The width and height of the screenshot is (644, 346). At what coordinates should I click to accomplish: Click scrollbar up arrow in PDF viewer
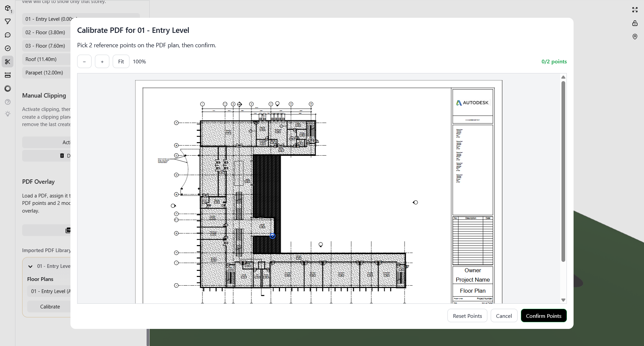563,77
